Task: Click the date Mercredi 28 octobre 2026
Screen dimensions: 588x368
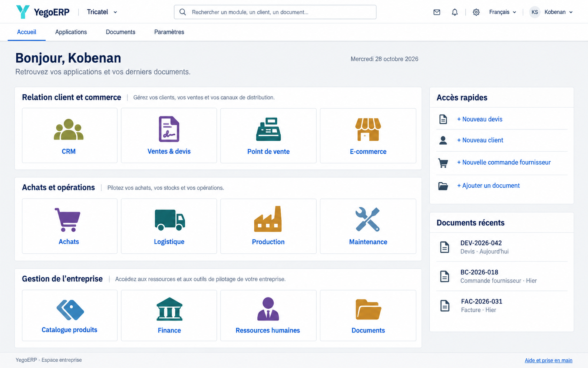Action: pos(384,59)
